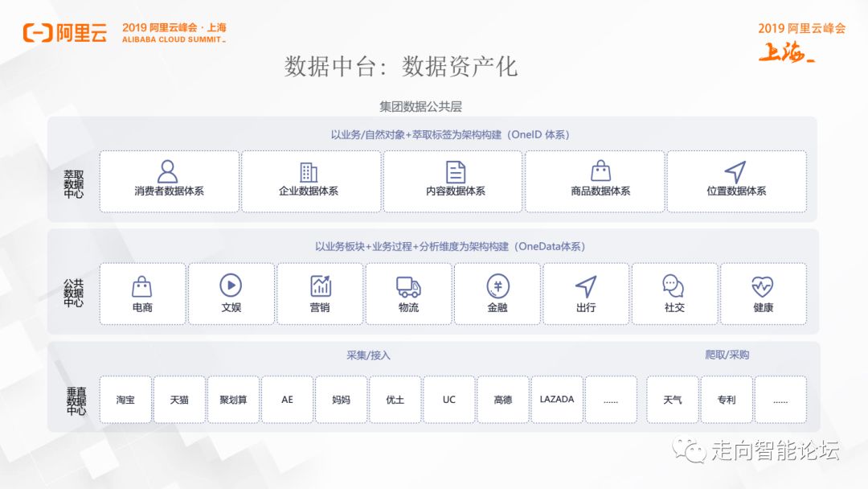Select the 优土 data source box
868x489 pixels.
pyautogui.click(x=395, y=400)
